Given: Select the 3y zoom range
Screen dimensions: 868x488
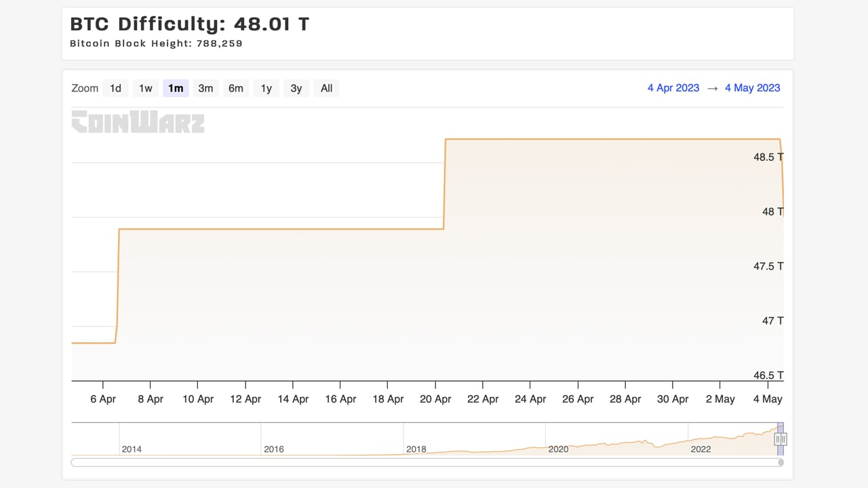Looking at the screenshot, I should tap(296, 88).
